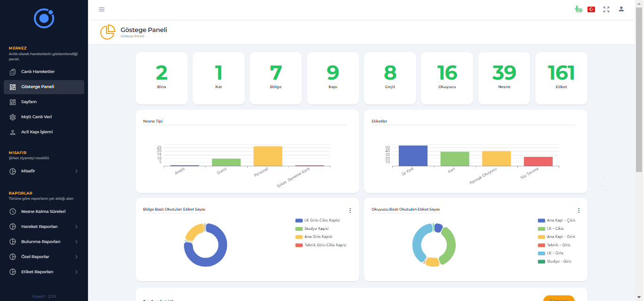Click the blue Qr Kod bar in Etiketler
Screen dimensions: 644x301
click(413, 155)
